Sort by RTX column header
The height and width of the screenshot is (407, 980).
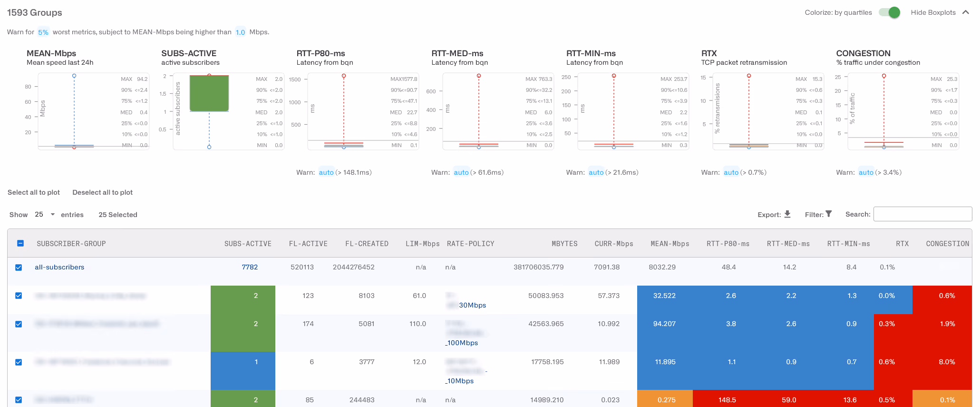click(902, 244)
